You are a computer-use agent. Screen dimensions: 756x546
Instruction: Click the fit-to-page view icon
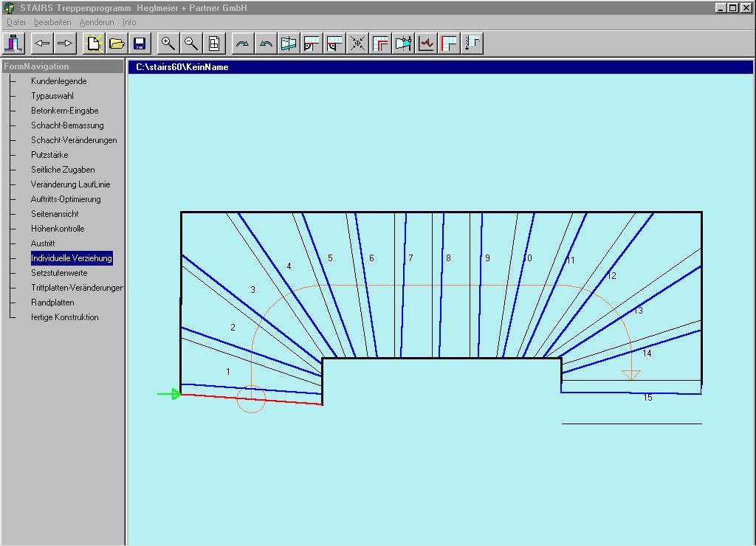pos(213,44)
